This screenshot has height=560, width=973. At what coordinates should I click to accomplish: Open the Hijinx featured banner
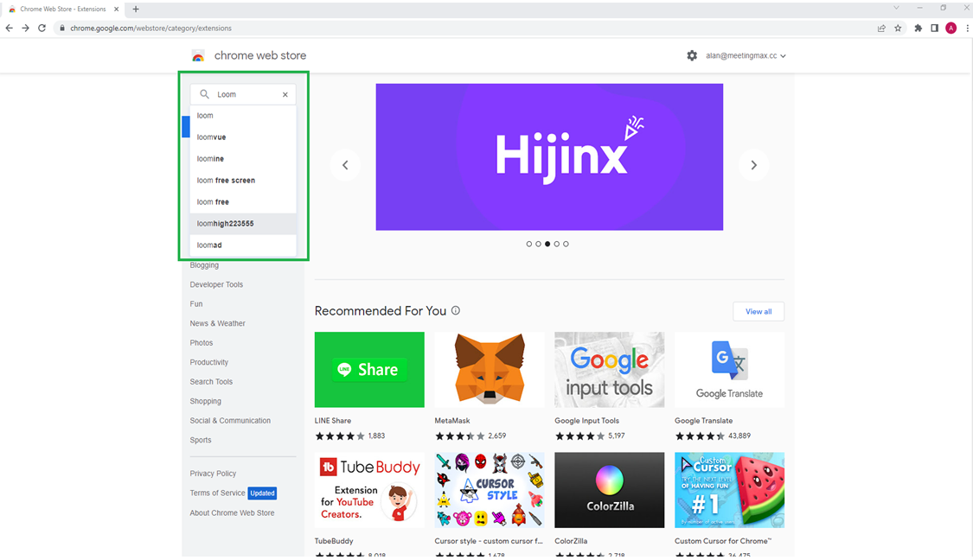[x=549, y=157]
